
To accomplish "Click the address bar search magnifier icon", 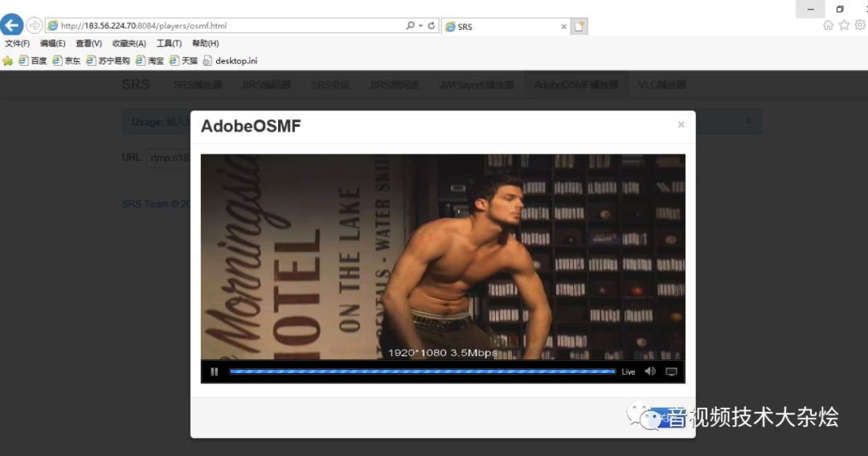I will click(x=411, y=26).
